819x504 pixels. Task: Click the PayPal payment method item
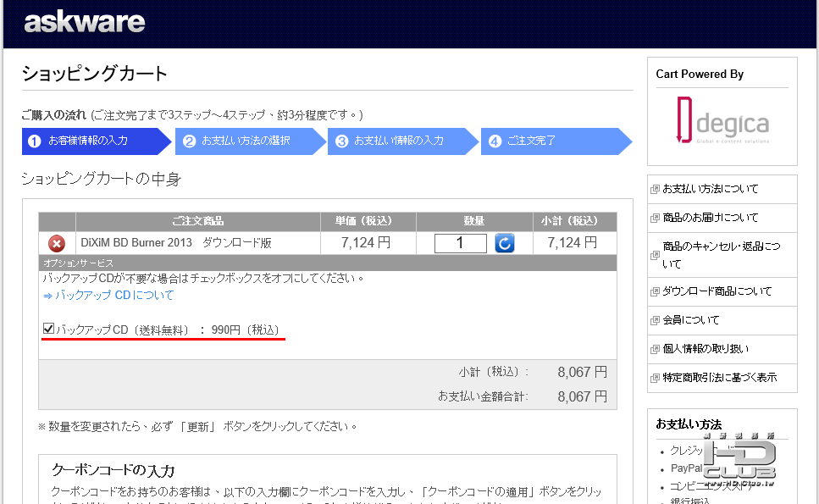(x=686, y=468)
